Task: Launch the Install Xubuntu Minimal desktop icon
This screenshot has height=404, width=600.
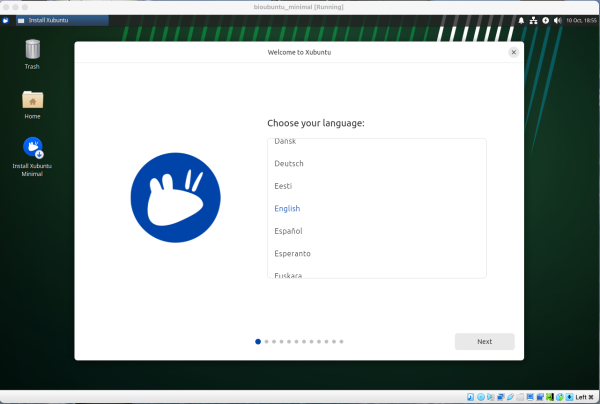Action: tap(32, 148)
